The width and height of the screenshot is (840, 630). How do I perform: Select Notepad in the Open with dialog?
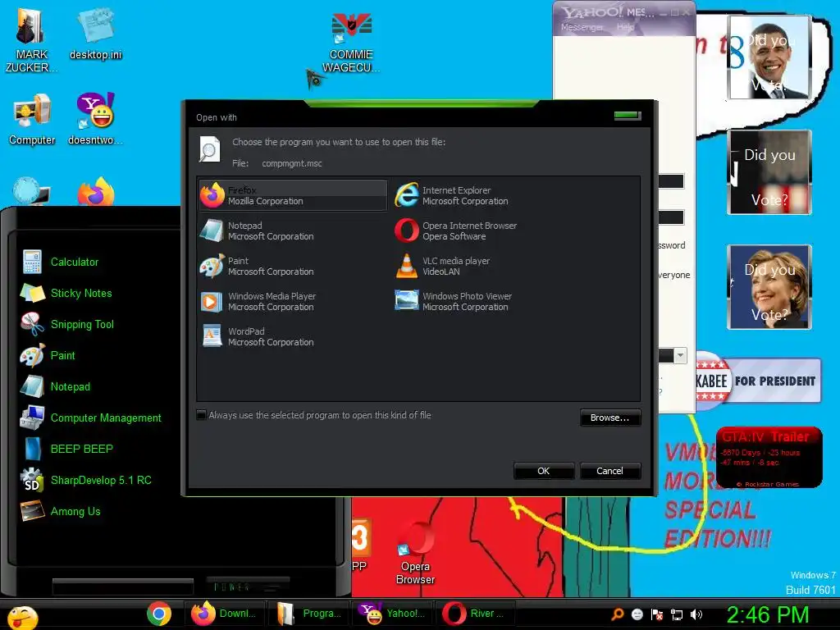coord(257,231)
